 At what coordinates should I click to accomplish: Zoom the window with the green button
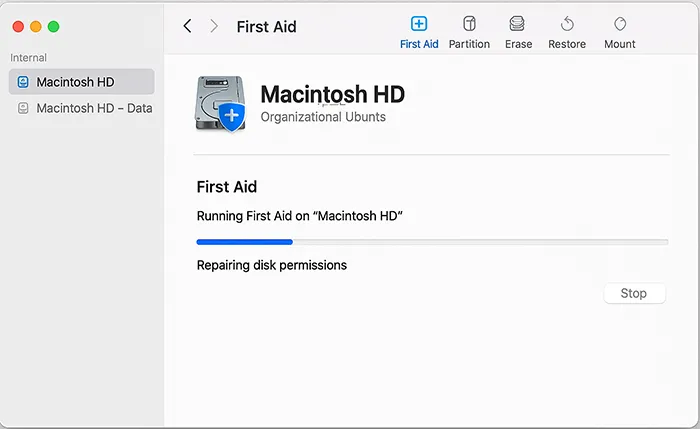click(54, 27)
